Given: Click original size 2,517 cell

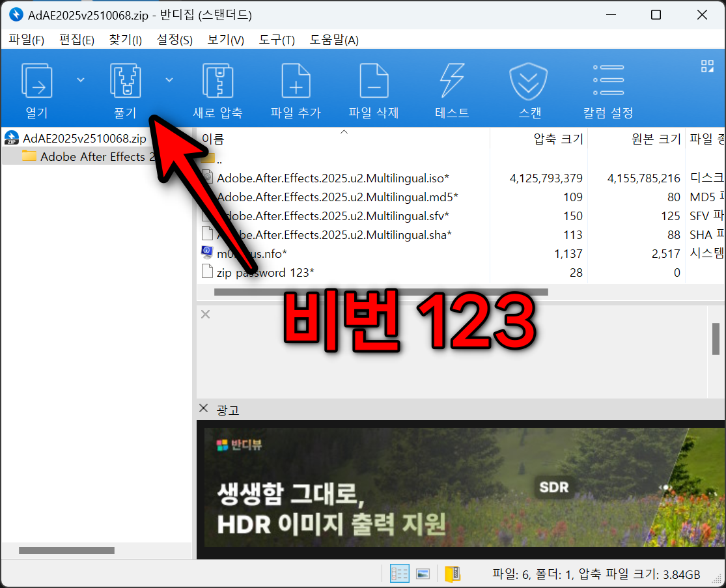Looking at the screenshot, I should click(666, 254).
